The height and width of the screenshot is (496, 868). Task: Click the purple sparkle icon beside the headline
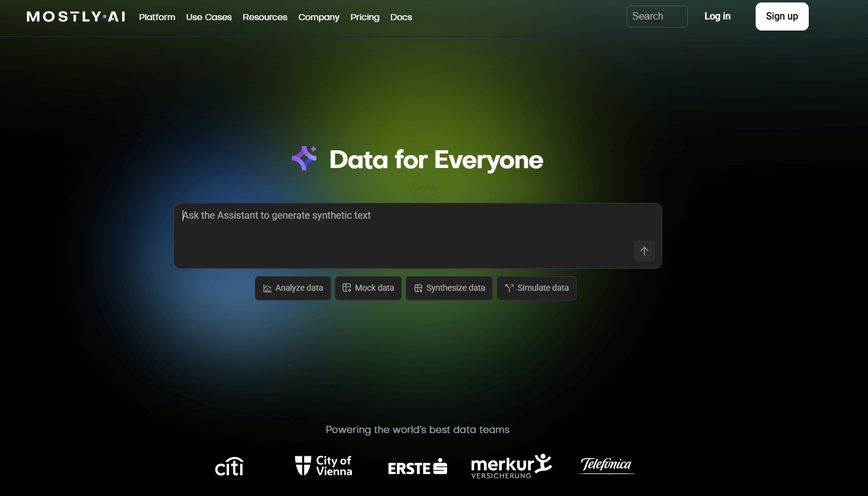click(304, 158)
